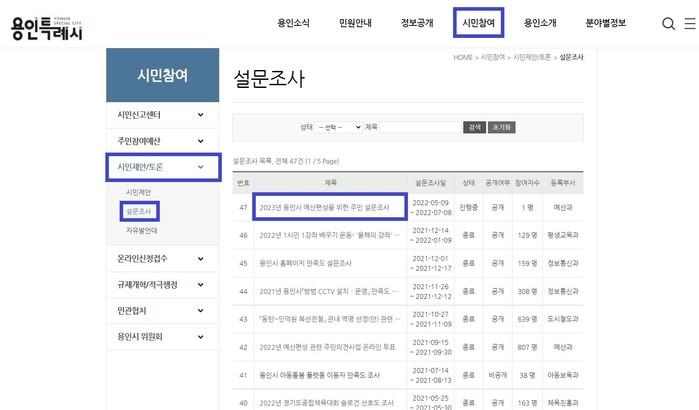Click the 등록부서 column header
The image size is (699, 410).
563,183
